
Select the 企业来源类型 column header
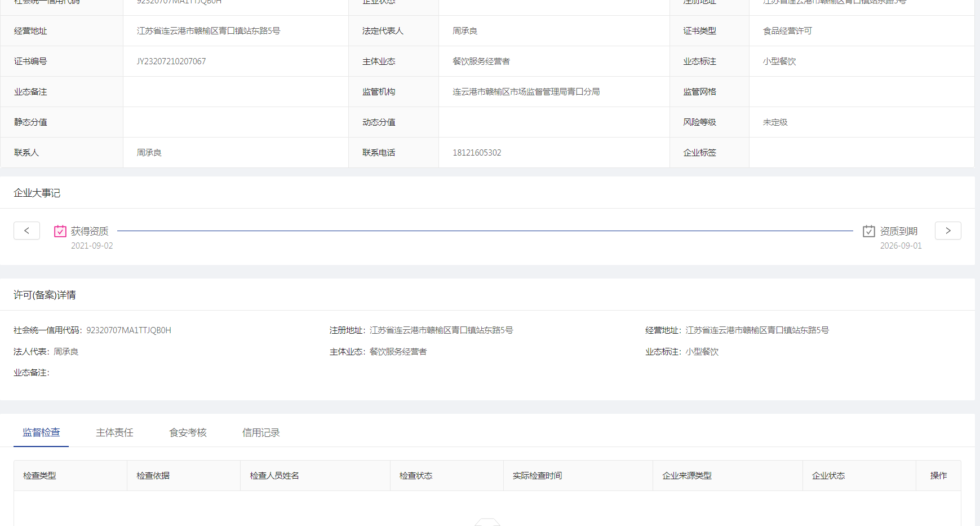pos(687,476)
